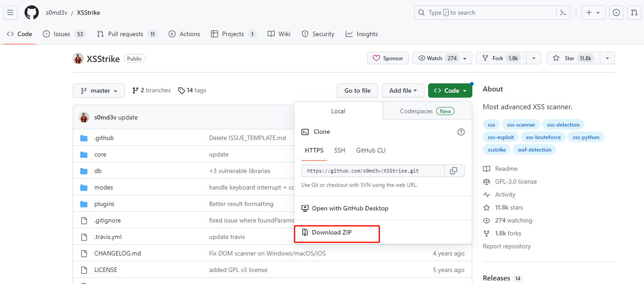The image size is (644, 284).
Task: Open the hamburger navigation menu
Action: point(10,12)
